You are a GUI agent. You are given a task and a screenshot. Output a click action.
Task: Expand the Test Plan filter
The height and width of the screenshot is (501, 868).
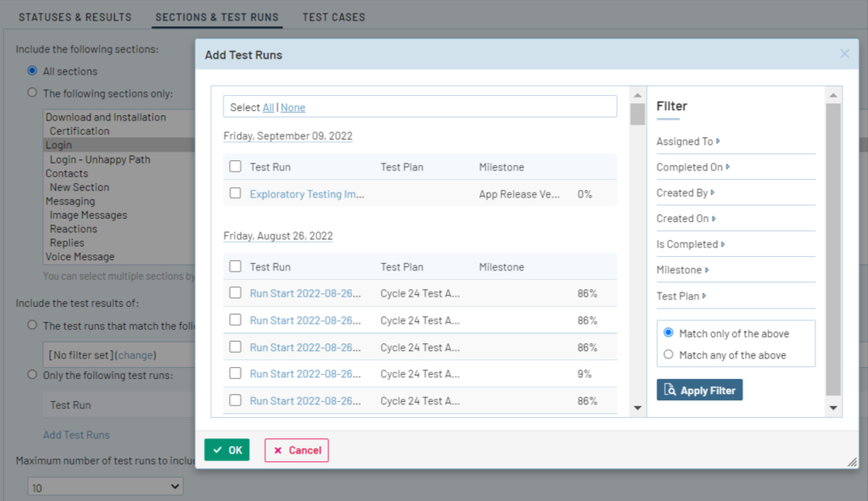point(682,296)
